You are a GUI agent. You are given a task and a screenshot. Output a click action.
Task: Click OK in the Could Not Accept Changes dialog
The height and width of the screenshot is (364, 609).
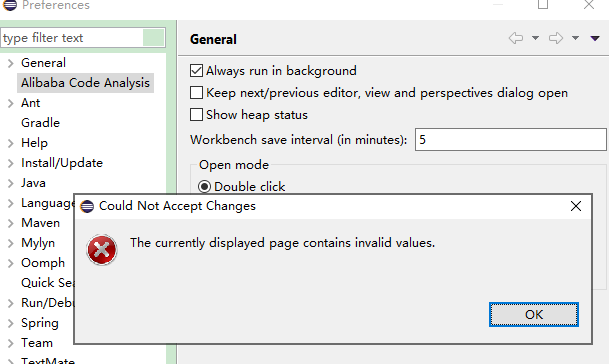pyautogui.click(x=534, y=314)
